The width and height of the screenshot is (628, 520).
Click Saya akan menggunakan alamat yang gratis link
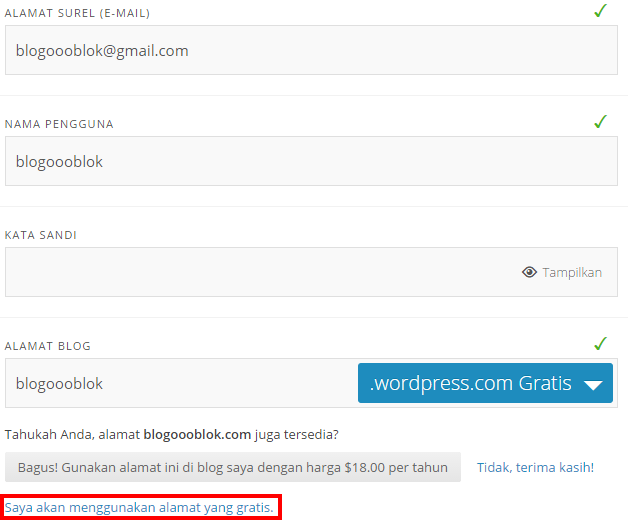pos(139,508)
